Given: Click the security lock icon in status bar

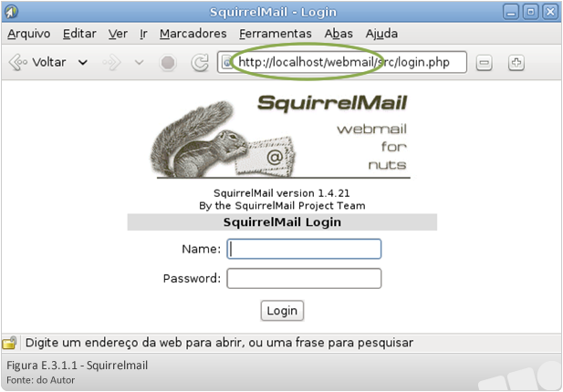Looking at the screenshot, I should click(x=10, y=343).
